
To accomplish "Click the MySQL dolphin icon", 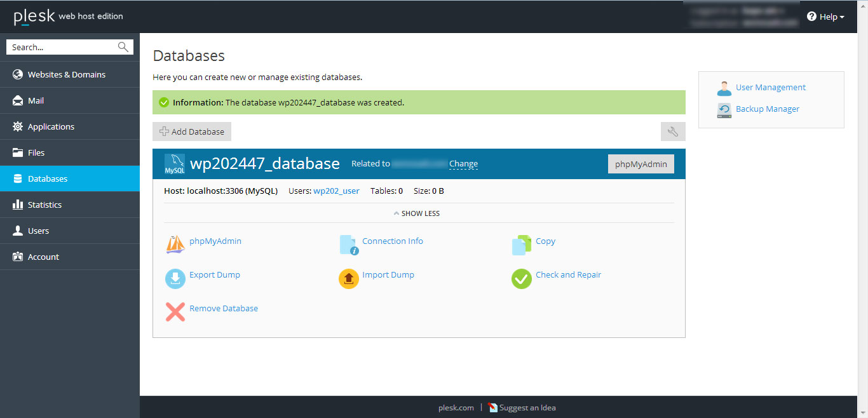I will [x=175, y=164].
